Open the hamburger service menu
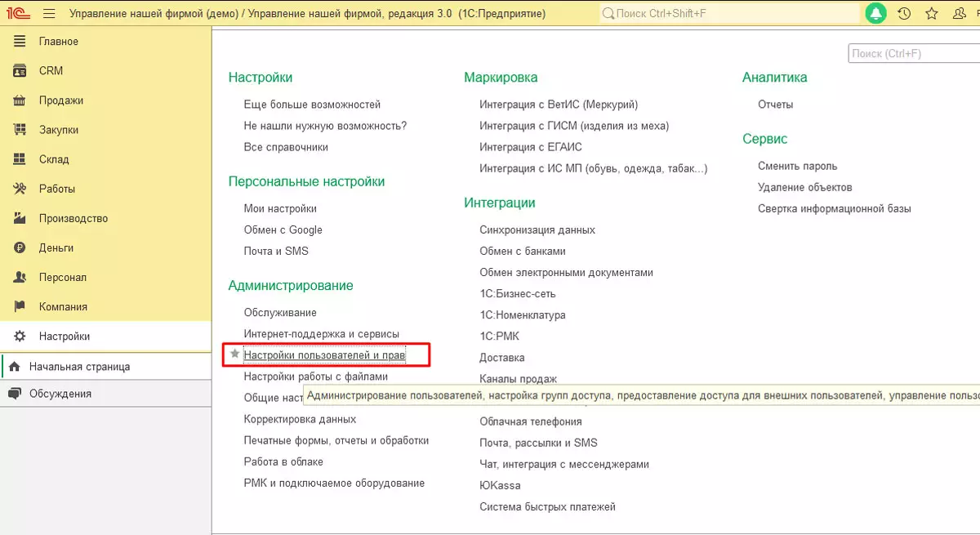The height and width of the screenshot is (535, 980). tap(49, 14)
